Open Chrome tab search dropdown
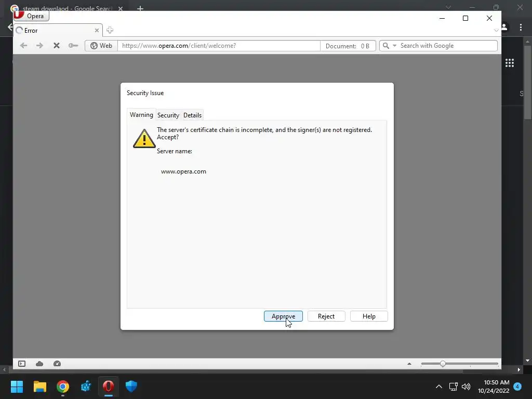This screenshot has height=399, width=532. 448,7
